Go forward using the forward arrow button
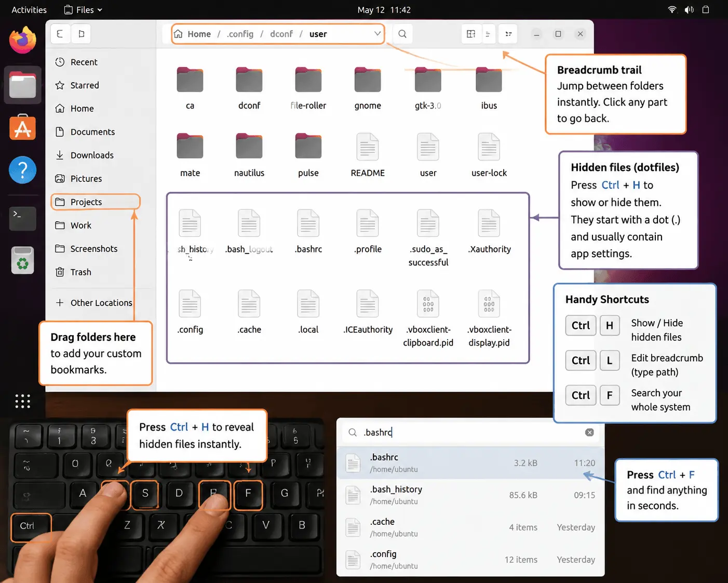The image size is (728, 583). click(x=81, y=34)
